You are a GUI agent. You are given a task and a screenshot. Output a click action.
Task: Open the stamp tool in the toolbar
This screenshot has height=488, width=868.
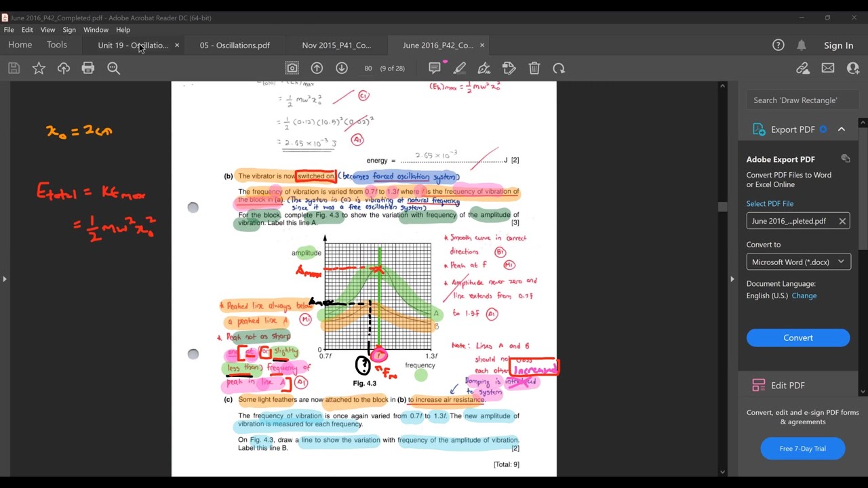coord(509,68)
